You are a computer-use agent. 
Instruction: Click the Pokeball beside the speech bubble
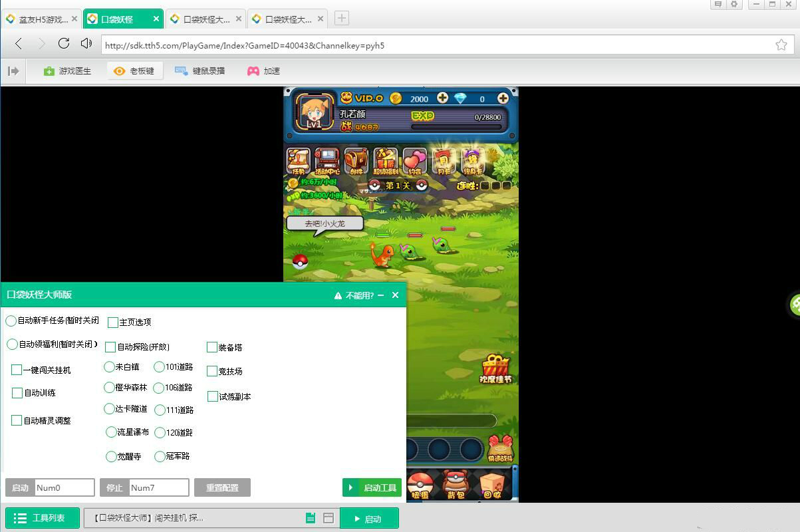click(301, 261)
